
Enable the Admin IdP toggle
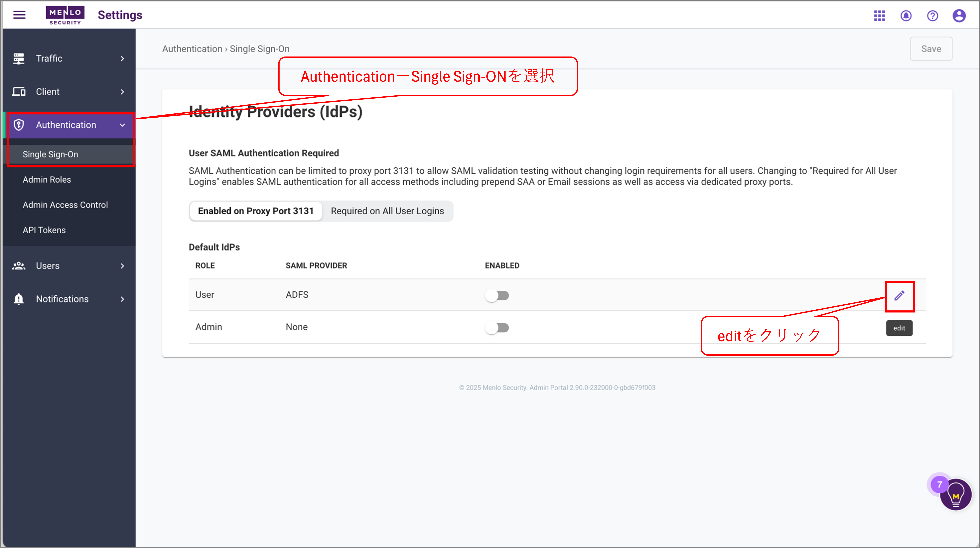(x=497, y=328)
